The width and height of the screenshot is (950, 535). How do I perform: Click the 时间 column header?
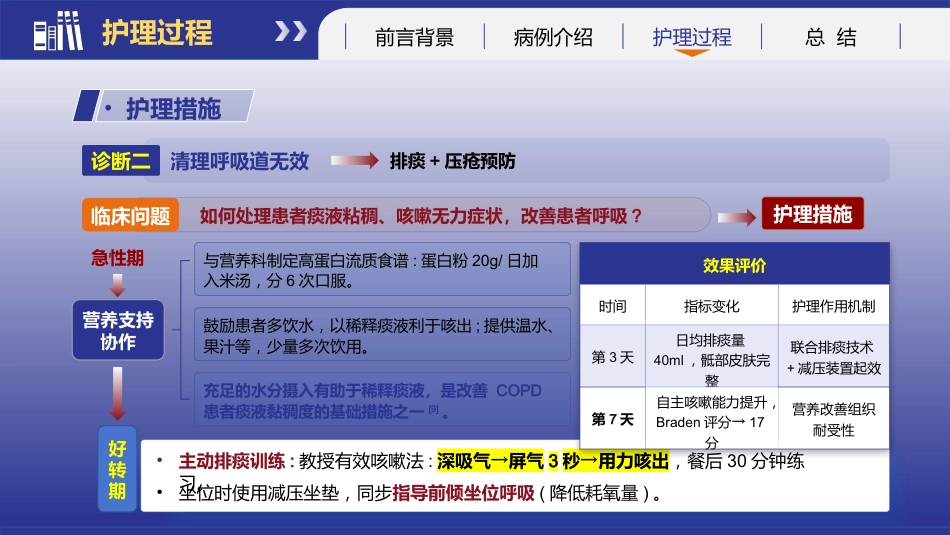point(613,306)
